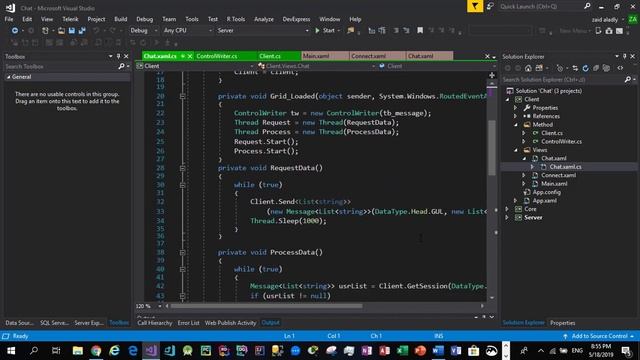Open File Explorer from the taskbar
Screen dimensions: 640x360
point(78,351)
